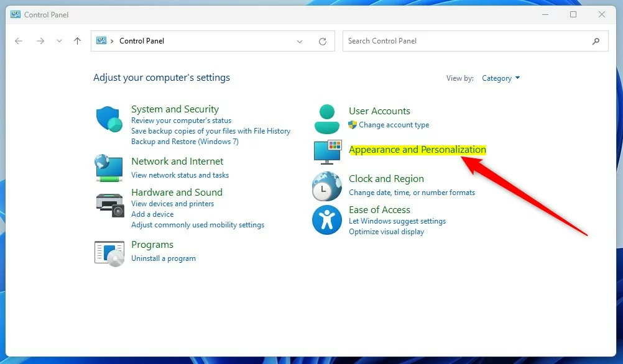623x364 pixels.
Task: Click Let Windows suggest settings
Action: pyautogui.click(x=397, y=221)
